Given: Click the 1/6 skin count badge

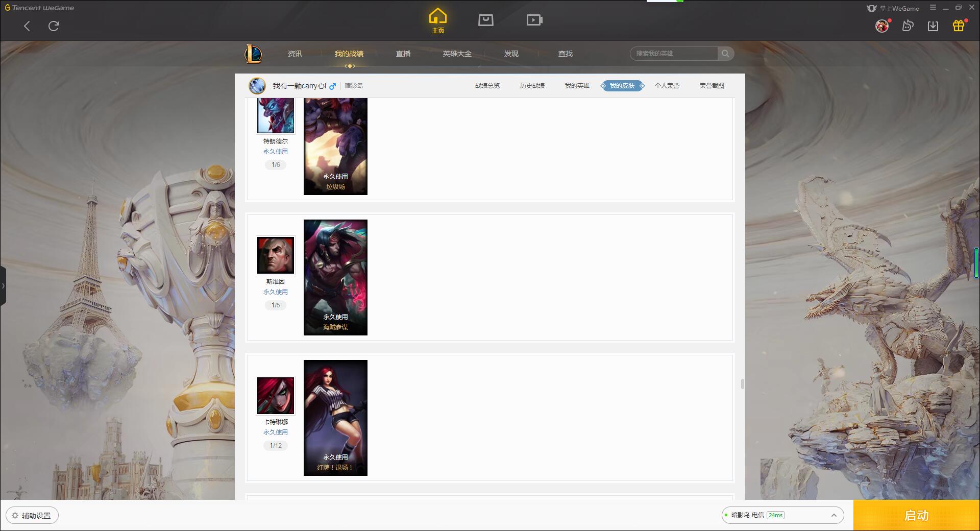Looking at the screenshot, I should click(x=276, y=165).
